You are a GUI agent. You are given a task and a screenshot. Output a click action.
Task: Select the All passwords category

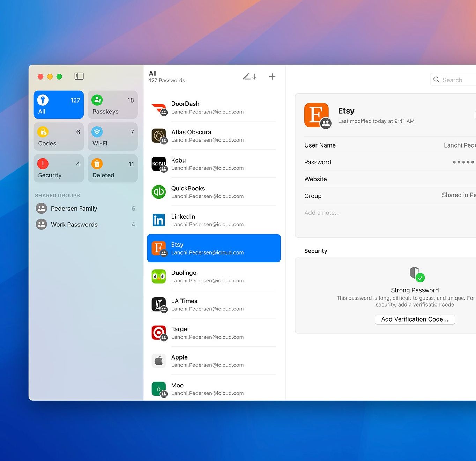tap(58, 104)
